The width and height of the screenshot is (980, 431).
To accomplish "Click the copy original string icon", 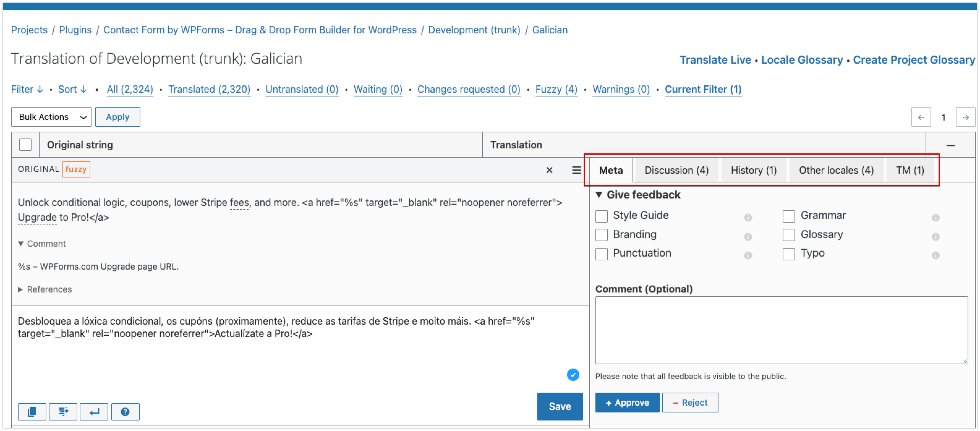I will (32, 412).
